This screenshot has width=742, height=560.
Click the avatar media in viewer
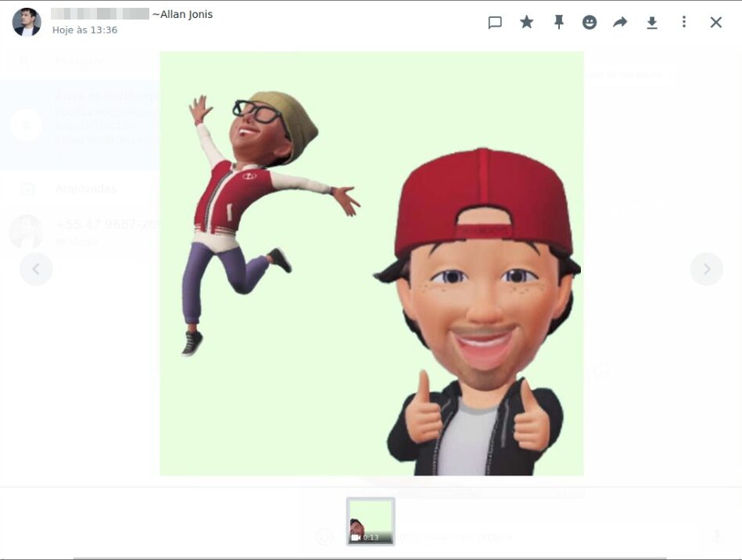[372, 264]
